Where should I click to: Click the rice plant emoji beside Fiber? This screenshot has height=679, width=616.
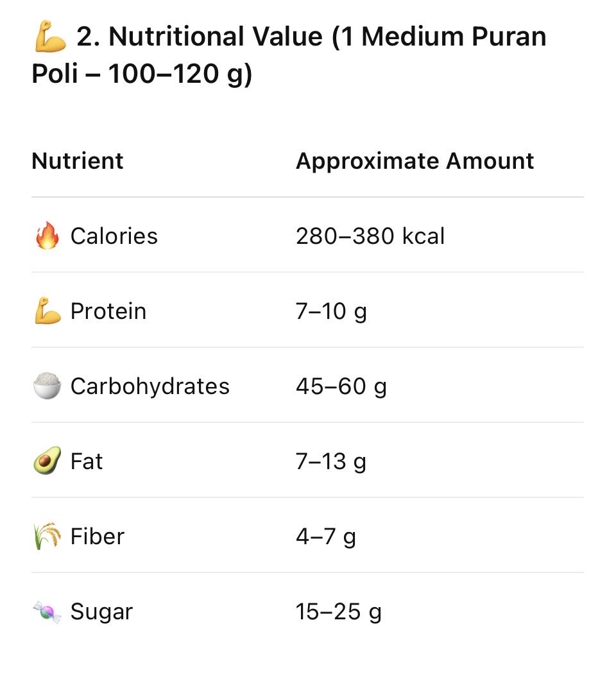coord(47,536)
